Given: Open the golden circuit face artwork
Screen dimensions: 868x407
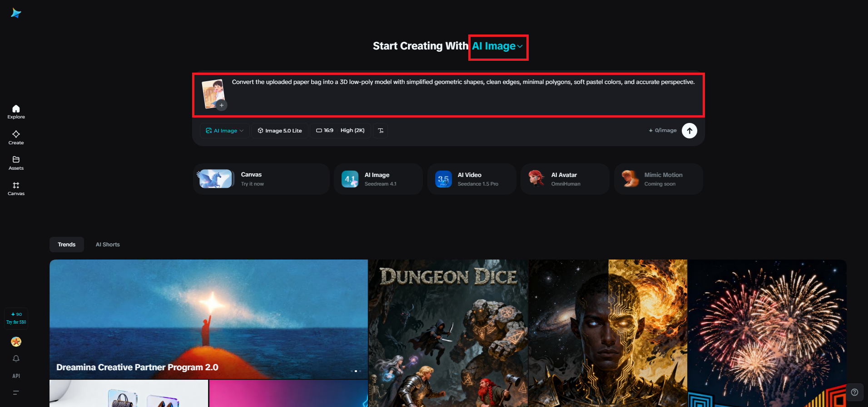Looking at the screenshot, I should 608,333.
